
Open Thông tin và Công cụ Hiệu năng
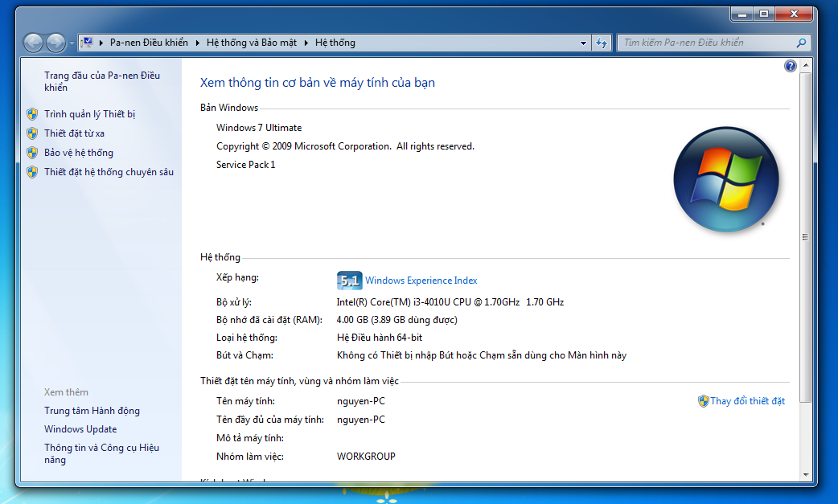click(x=101, y=453)
